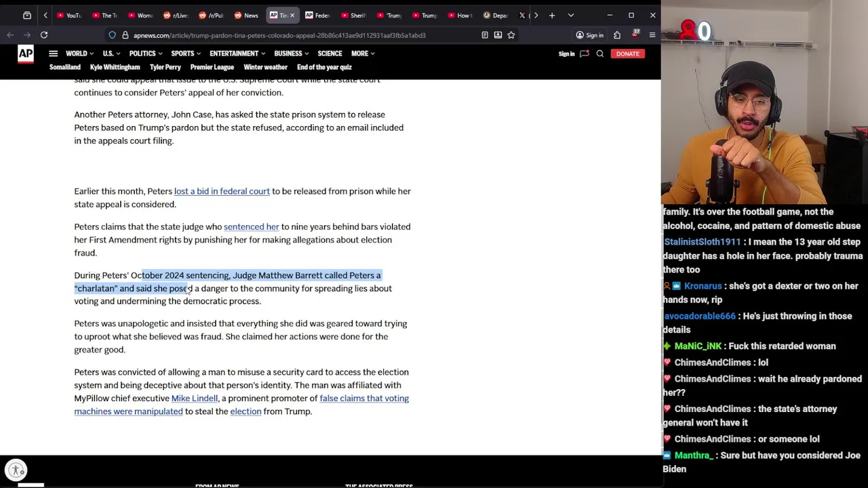Open a new tab with plus

(x=552, y=15)
